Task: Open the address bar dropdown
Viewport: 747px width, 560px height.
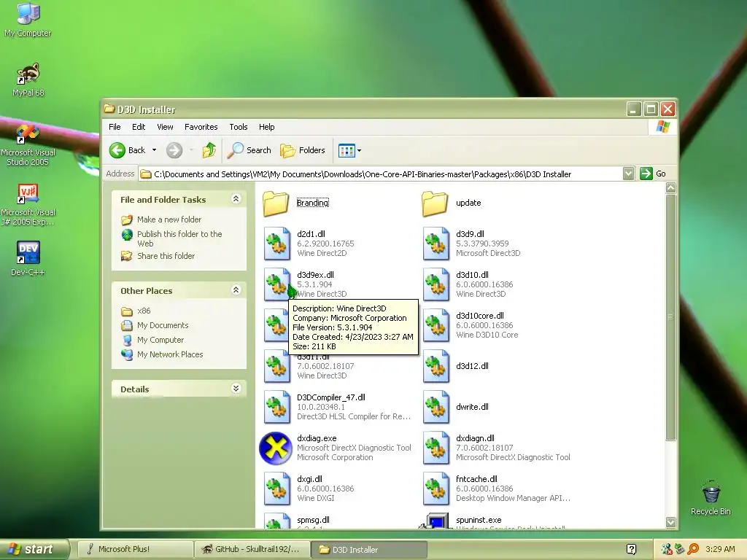Action: (628, 174)
